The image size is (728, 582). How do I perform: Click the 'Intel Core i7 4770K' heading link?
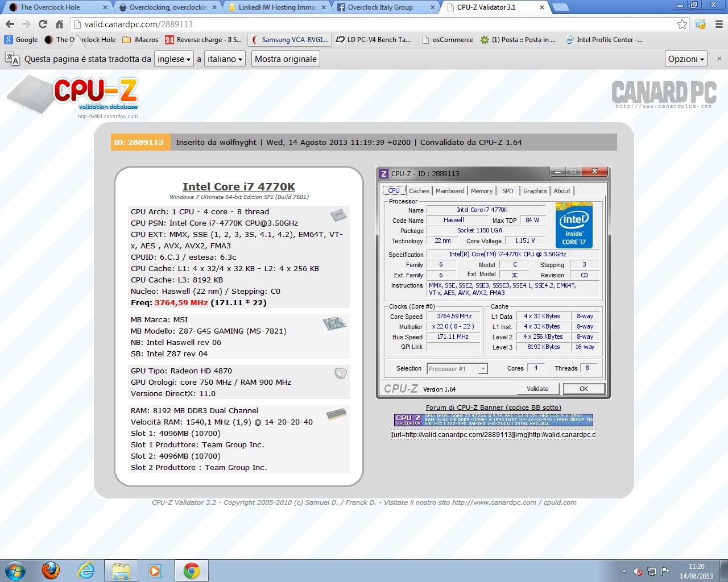coord(239,186)
